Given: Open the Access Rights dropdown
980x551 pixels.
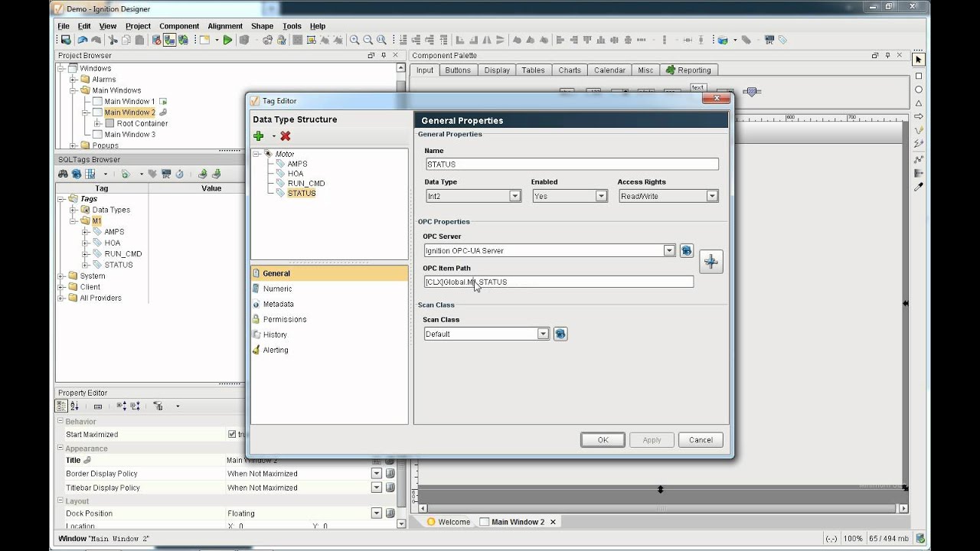Looking at the screenshot, I should (x=712, y=196).
